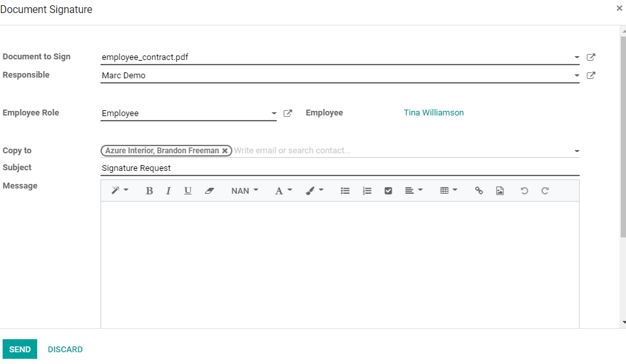Insert an unordered bullet list

pyautogui.click(x=345, y=191)
